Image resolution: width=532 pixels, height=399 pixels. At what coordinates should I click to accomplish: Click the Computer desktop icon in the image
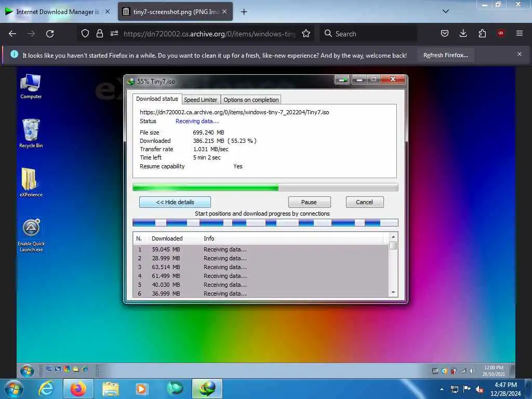(x=31, y=86)
